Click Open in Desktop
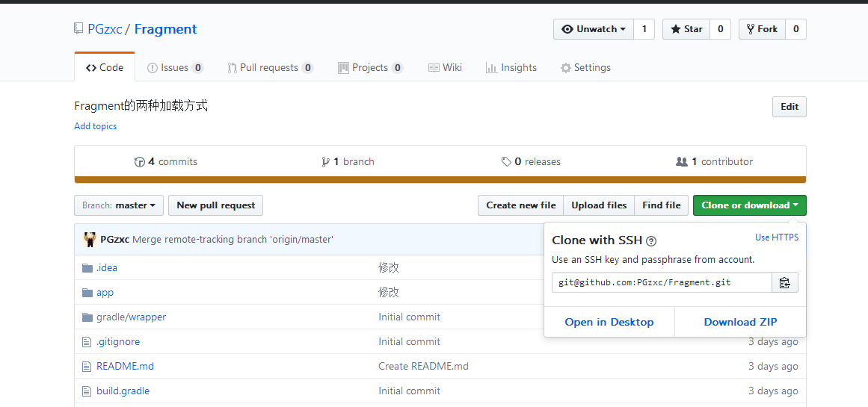This screenshot has height=407, width=868. pos(609,322)
